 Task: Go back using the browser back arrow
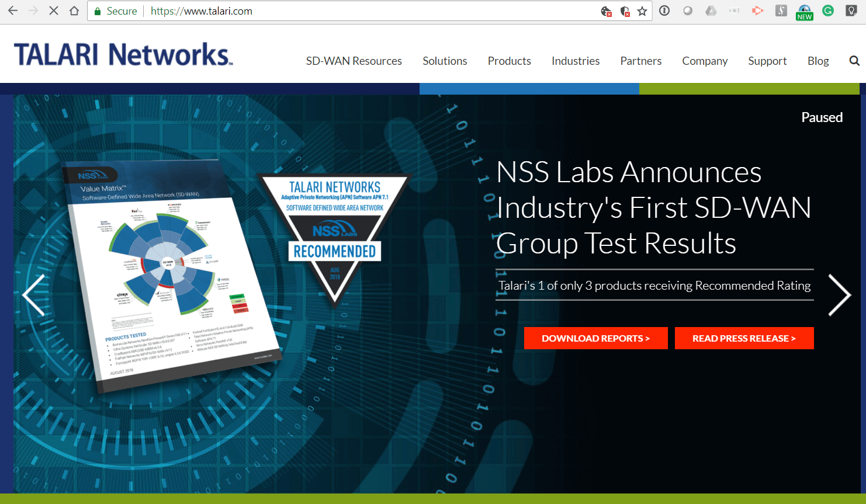[13, 11]
